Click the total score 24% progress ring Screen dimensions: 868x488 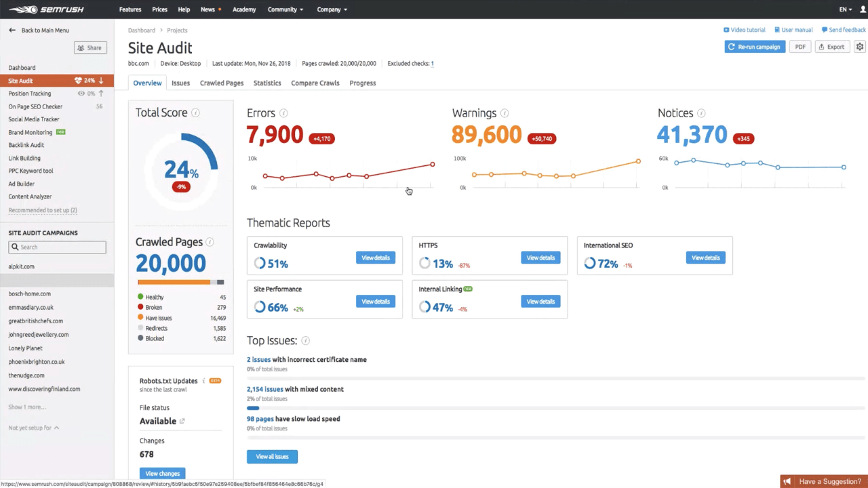tap(181, 170)
